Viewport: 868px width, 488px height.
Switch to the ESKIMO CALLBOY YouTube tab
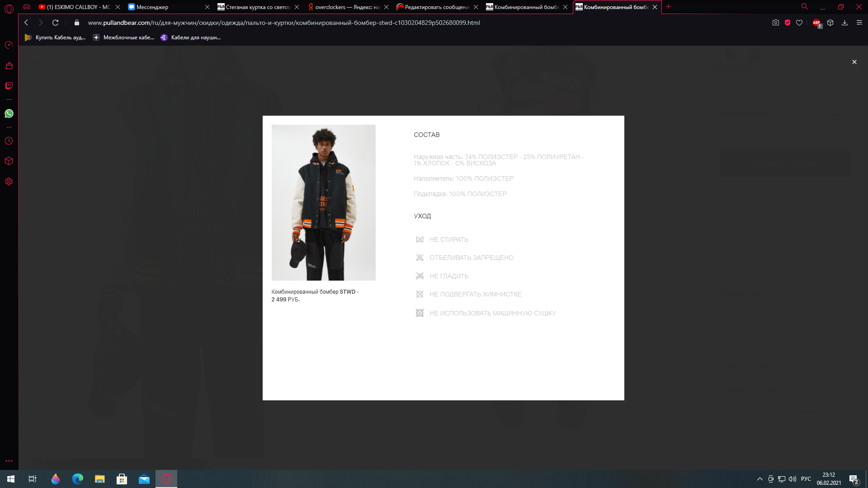(x=77, y=7)
